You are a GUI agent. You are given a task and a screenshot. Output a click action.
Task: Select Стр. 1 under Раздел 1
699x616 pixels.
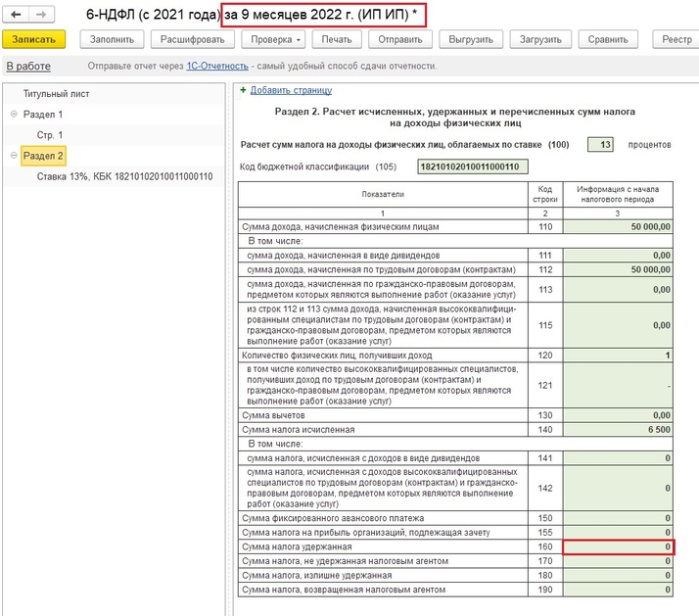(50, 135)
